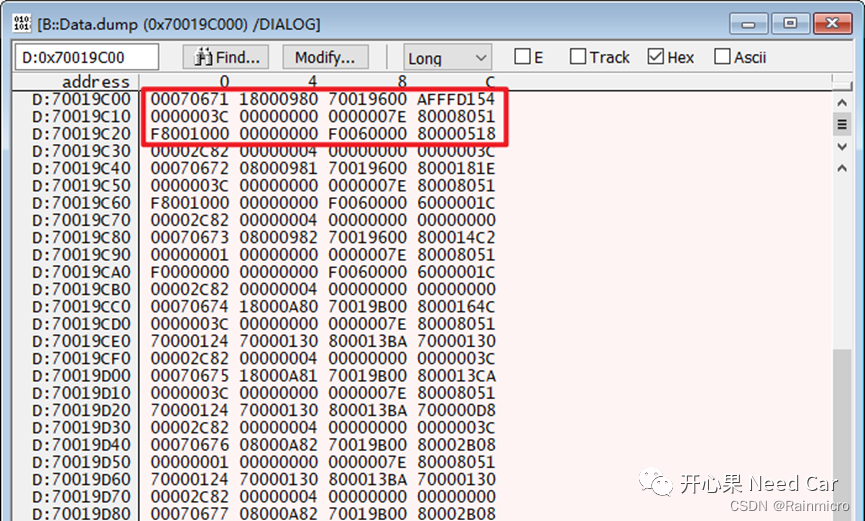This screenshot has height=521, width=865.
Task: Select value 00070676
Action: pos(190,445)
